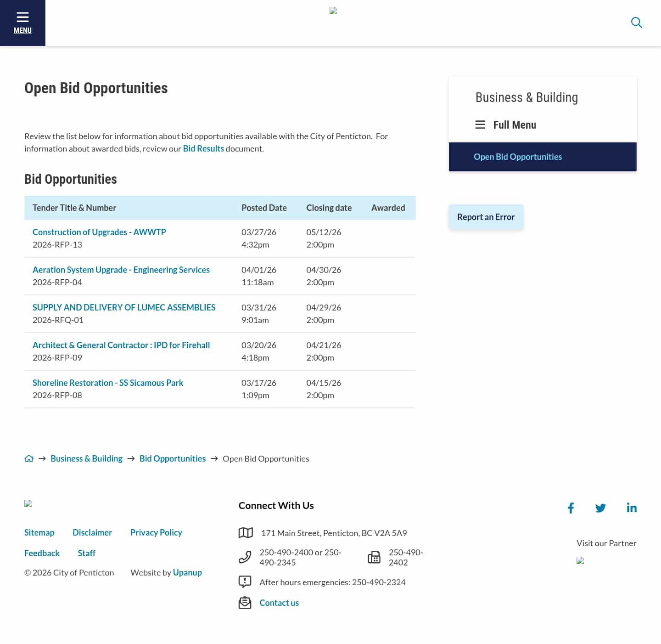Open Twitter via its footer icon

coord(600,508)
